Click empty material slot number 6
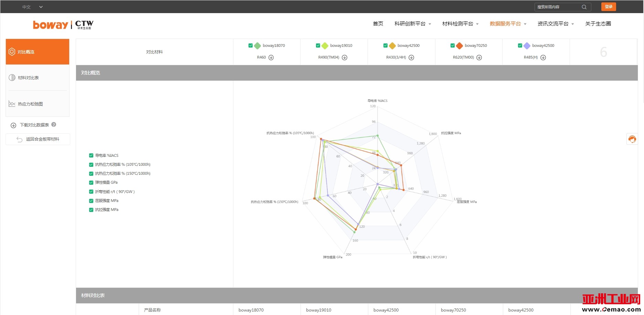This screenshot has height=315, width=644. (x=603, y=52)
